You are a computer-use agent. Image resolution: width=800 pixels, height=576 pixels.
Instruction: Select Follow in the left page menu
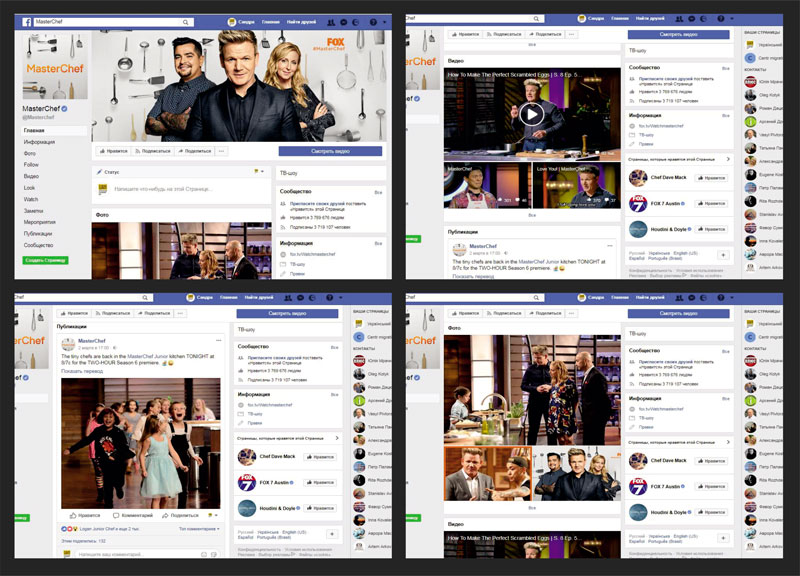point(31,165)
